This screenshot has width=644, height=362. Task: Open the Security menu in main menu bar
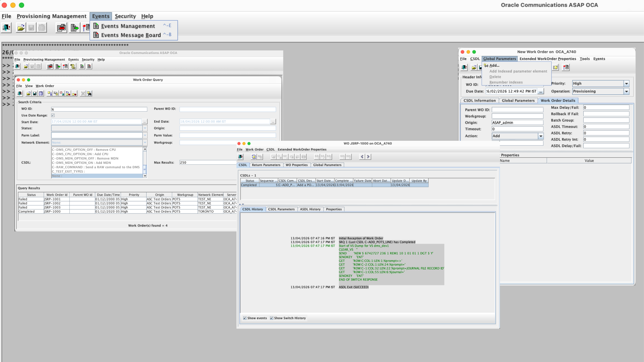[125, 16]
